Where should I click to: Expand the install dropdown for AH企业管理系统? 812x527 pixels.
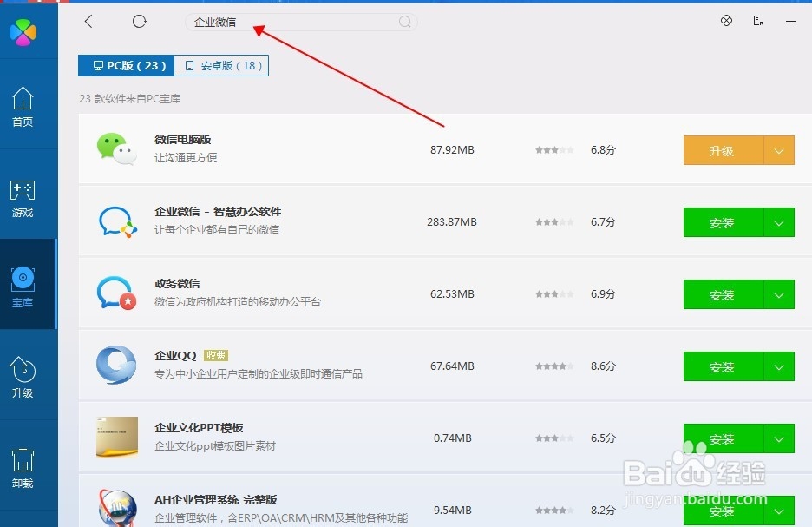pyautogui.click(x=779, y=511)
